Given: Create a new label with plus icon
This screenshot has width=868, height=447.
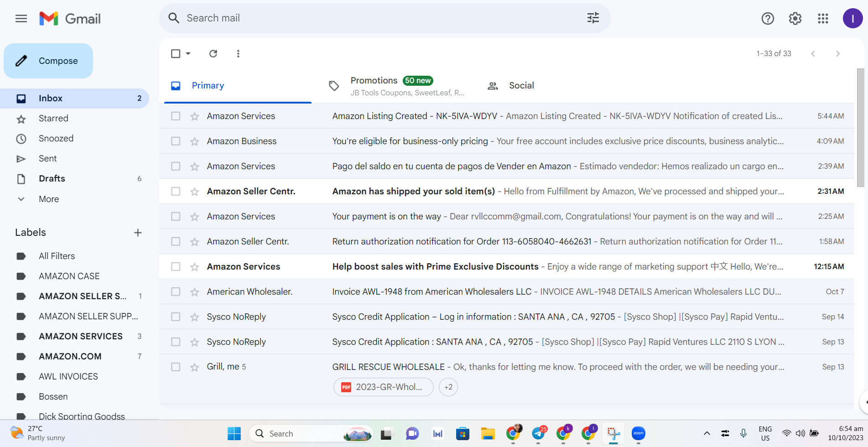Looking at the screenshot, I should coord(138,233).
